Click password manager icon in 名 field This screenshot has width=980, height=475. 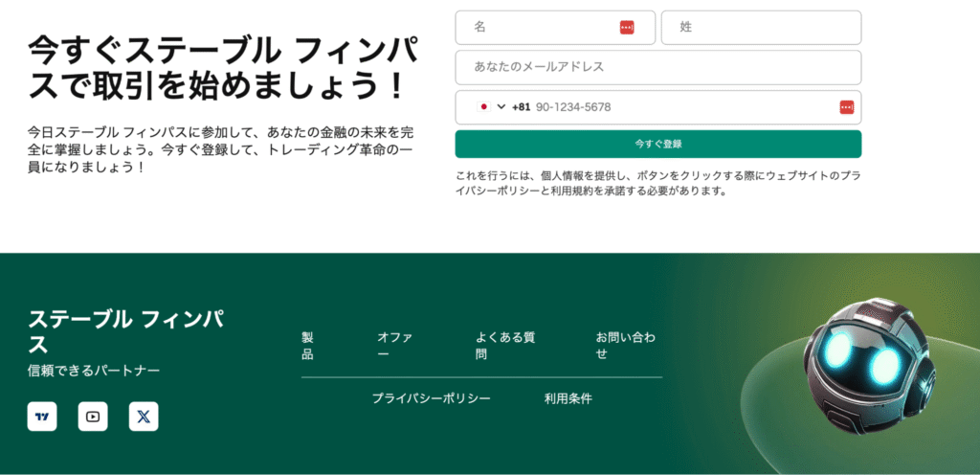627,28
